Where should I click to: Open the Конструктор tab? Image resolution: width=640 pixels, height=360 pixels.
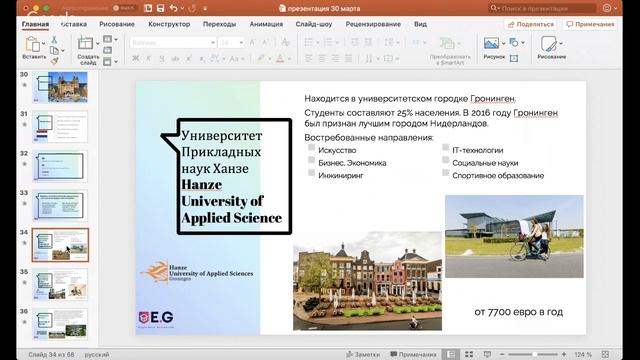(169, 24)
